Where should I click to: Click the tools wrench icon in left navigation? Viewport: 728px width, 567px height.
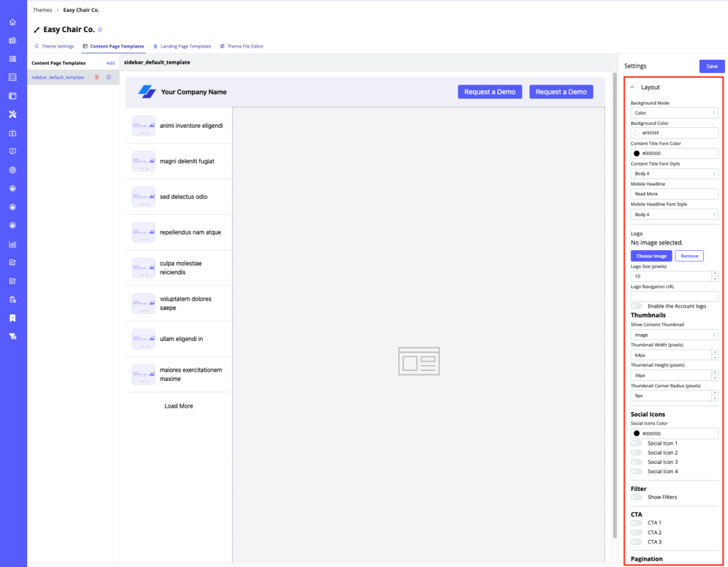pos(11,114)
